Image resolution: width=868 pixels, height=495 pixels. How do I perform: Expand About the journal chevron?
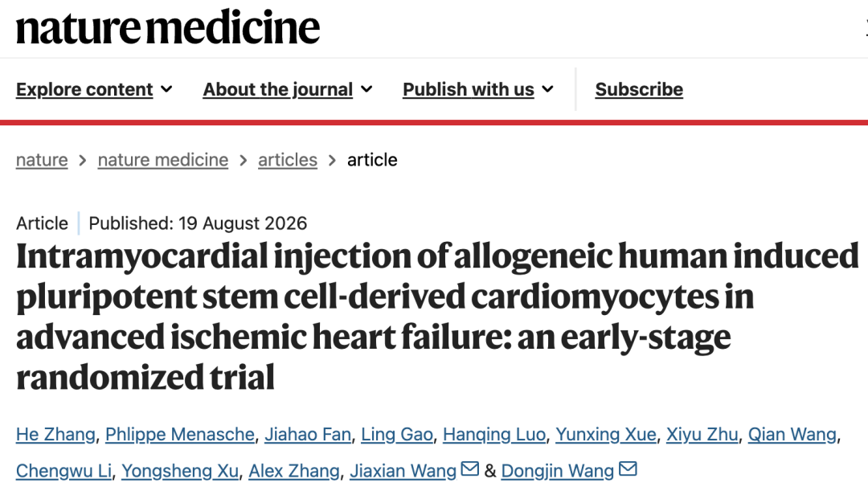(366, 89)
